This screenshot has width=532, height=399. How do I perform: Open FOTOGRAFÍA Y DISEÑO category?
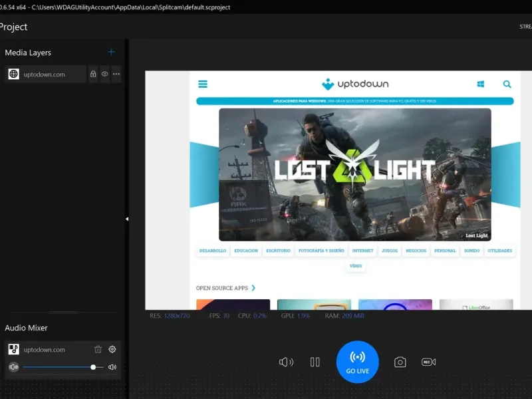click(x=321, y=251)
